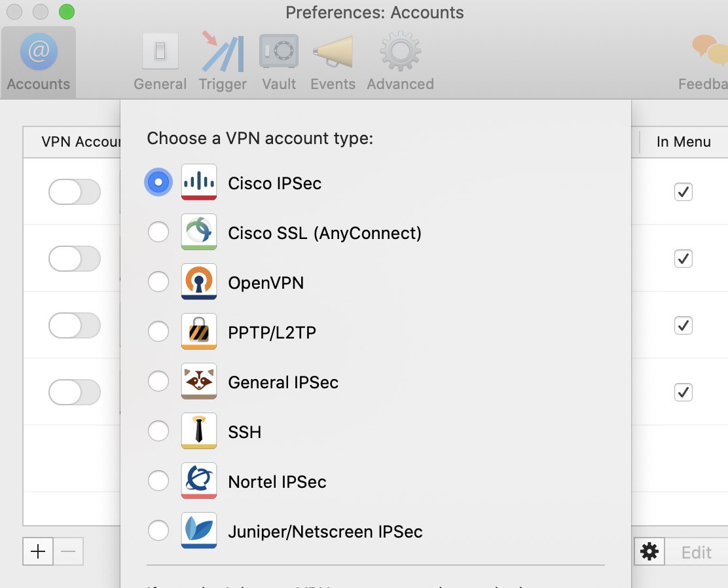Uncheck the second In Menu checkbox

(x=683, y=259)
